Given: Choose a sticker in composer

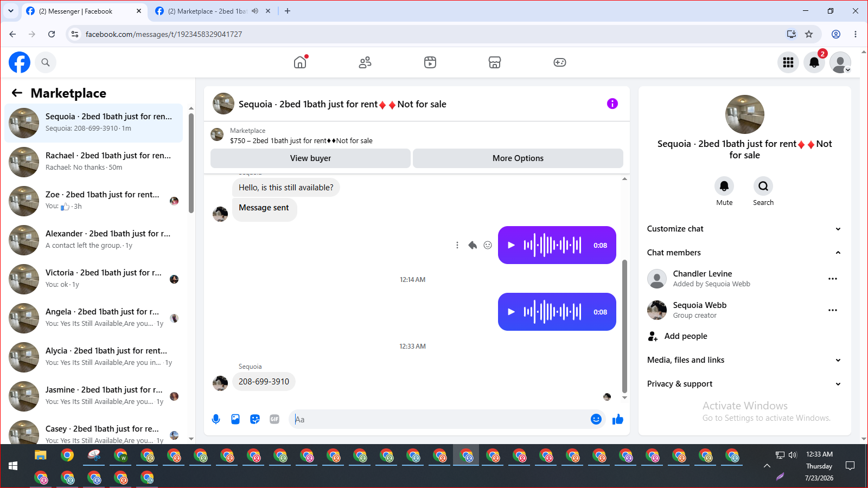Looking at the screenshot, I should coord(255,419).
